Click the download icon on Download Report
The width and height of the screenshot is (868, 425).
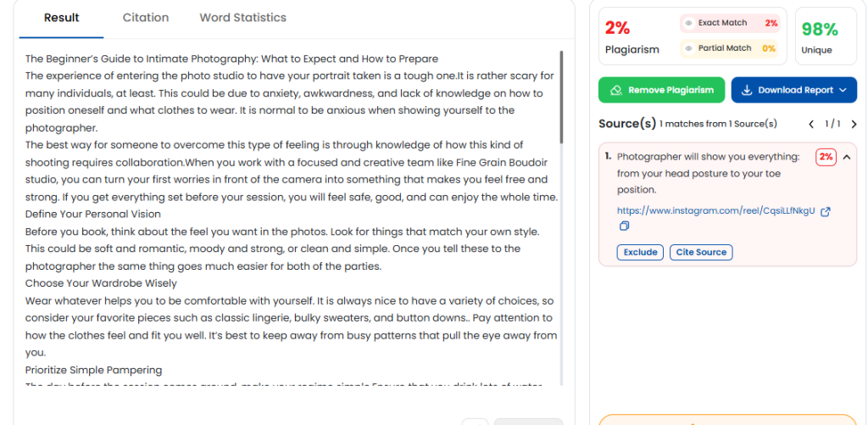tap(747, 90)
